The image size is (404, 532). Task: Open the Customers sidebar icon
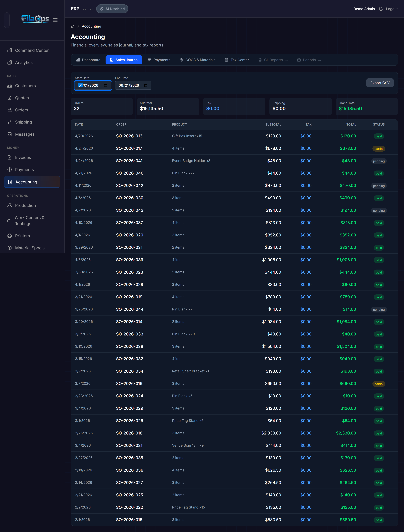click(x=10, y=86)
